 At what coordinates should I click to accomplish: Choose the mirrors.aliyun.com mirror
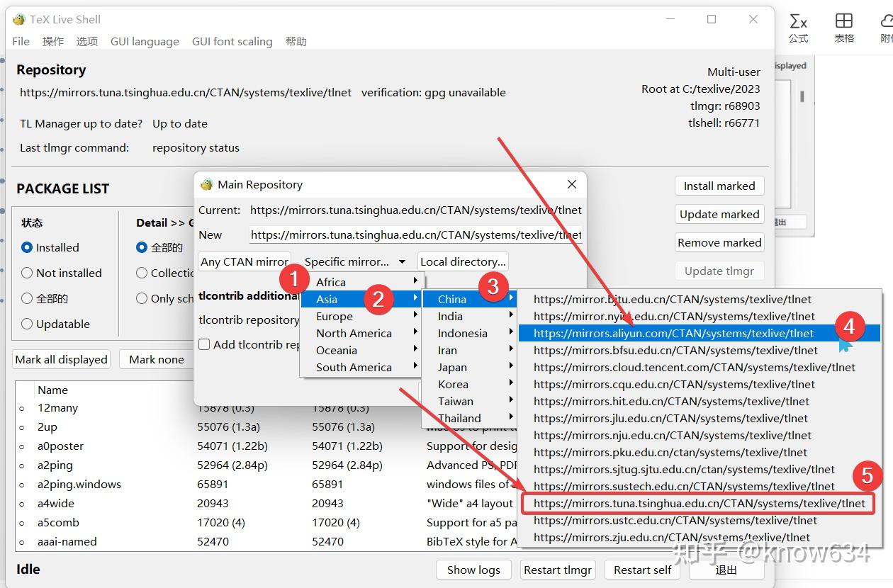coord(699,333)
